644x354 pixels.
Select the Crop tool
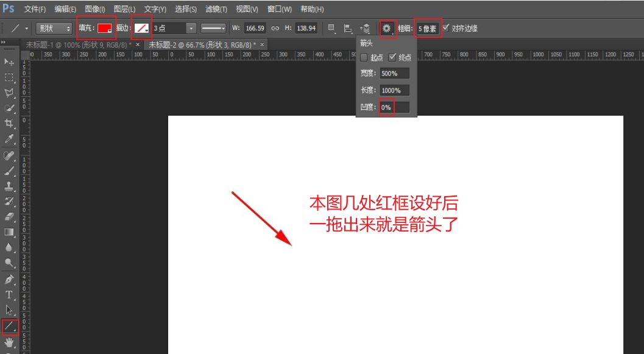tap(9, 123)
